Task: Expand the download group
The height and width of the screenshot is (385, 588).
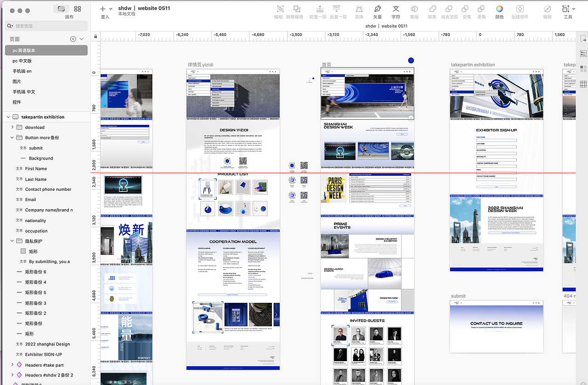Action: (x=12, y=127)
